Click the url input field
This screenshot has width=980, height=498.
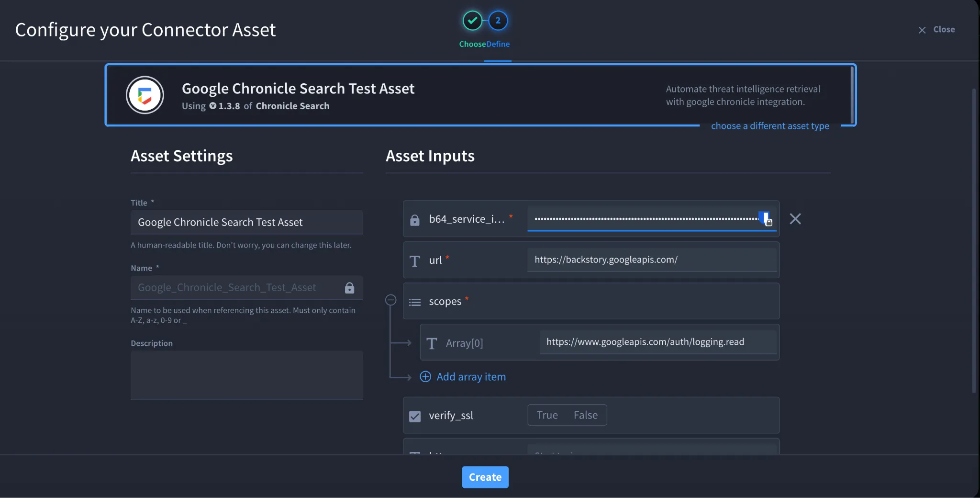(x=652, y=260)
